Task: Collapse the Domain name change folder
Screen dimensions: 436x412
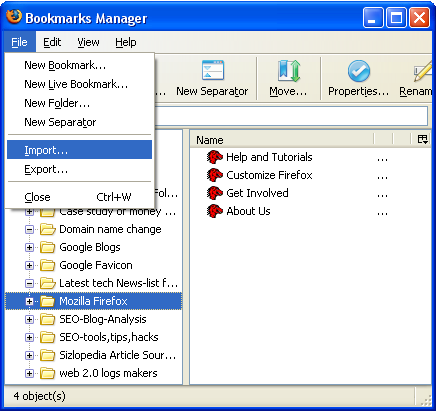Action: [29, 229]
